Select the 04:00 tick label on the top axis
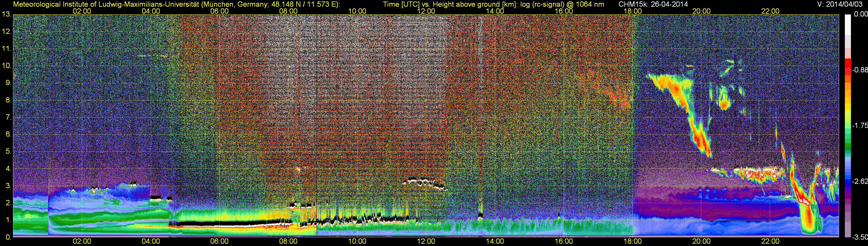 click(151, 11)
